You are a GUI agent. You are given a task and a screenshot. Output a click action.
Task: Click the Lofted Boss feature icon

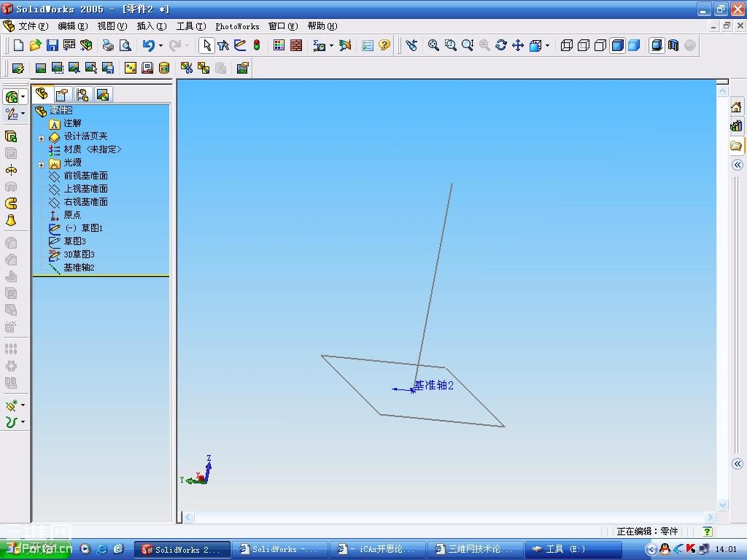tap(11, 220)
